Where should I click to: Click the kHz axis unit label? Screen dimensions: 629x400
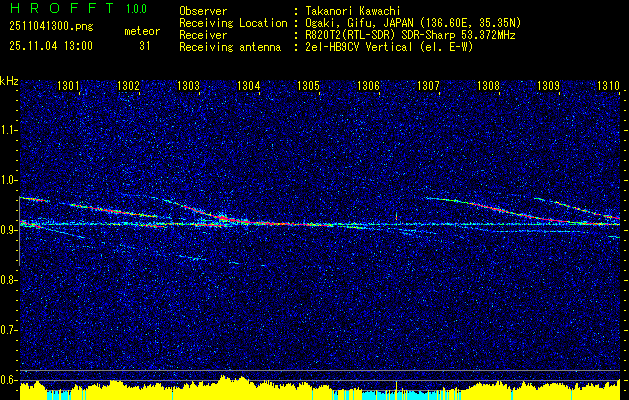point(9,81)
